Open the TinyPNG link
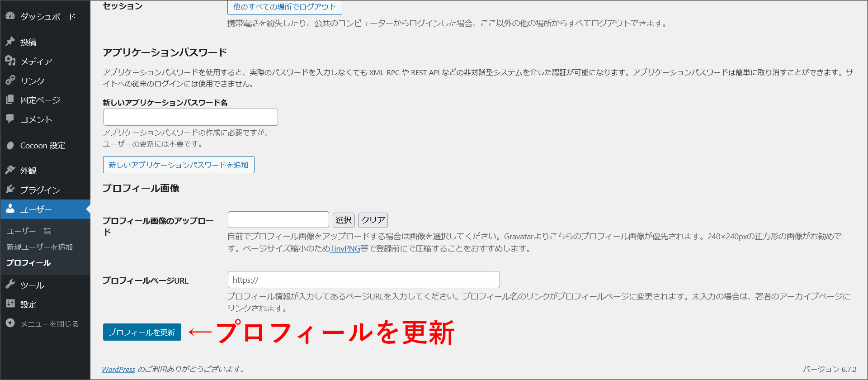Viewport: 868px width, 380px height. pos(345,248)
